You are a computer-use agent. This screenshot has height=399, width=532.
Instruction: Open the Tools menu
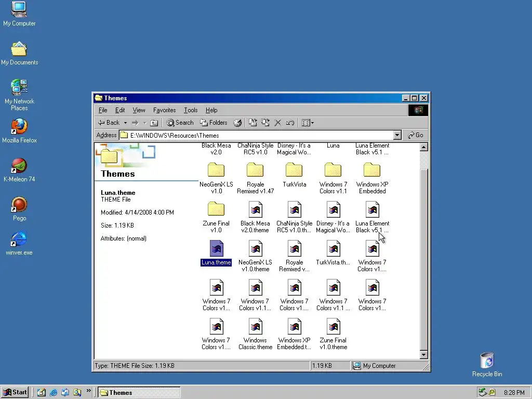click(190, 110)
